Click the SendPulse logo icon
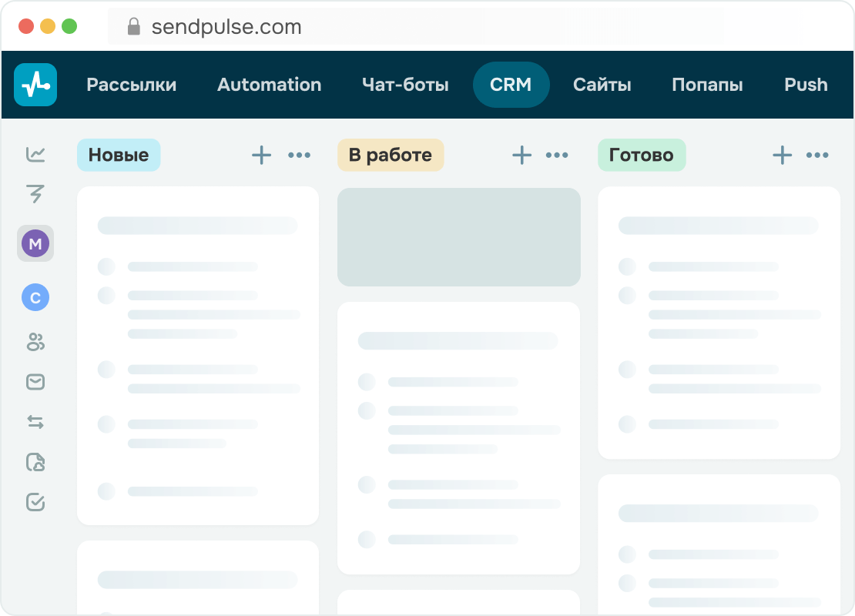 [x=35, y=85]
